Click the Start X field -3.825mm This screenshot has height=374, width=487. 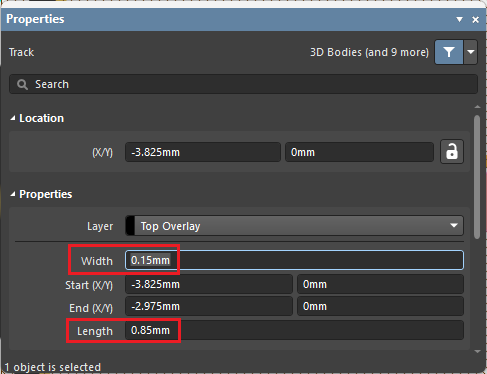coord(209,284)
